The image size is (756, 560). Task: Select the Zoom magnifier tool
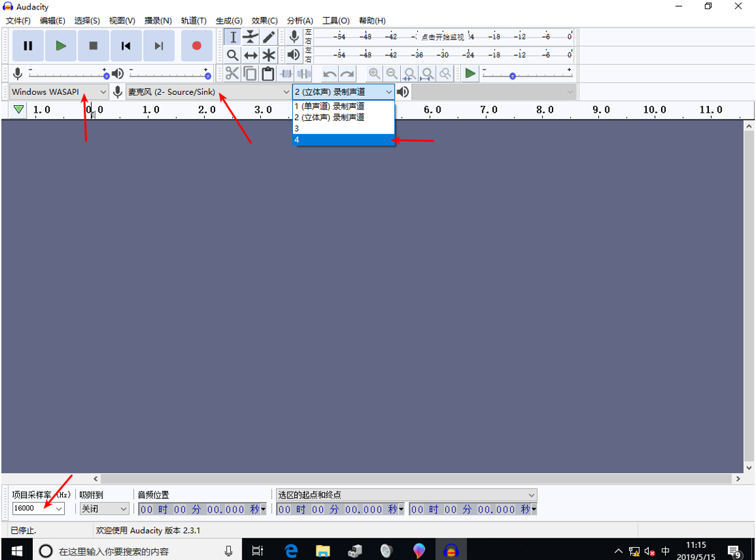232,55
